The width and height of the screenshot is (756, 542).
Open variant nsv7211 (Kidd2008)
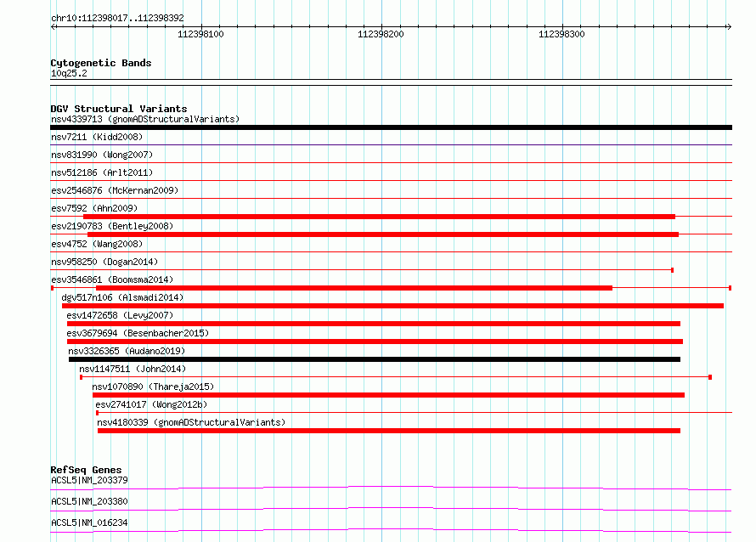[97, 137]
